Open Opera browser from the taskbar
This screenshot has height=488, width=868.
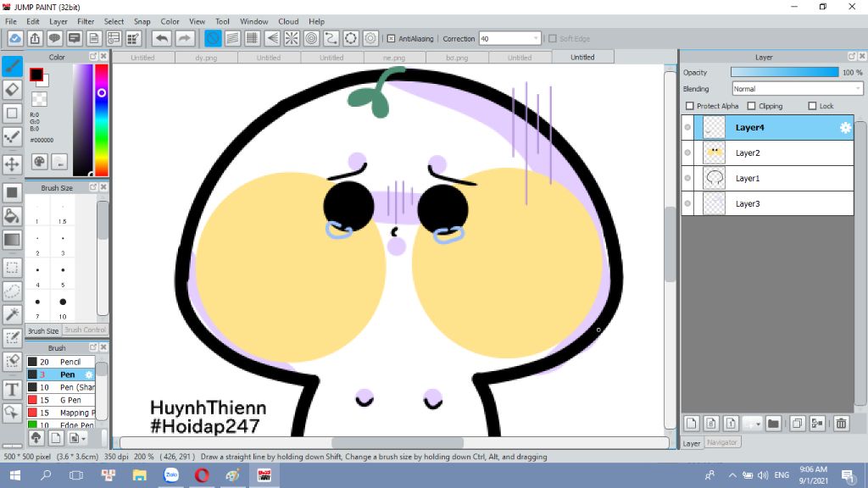(x=202, y=475)
